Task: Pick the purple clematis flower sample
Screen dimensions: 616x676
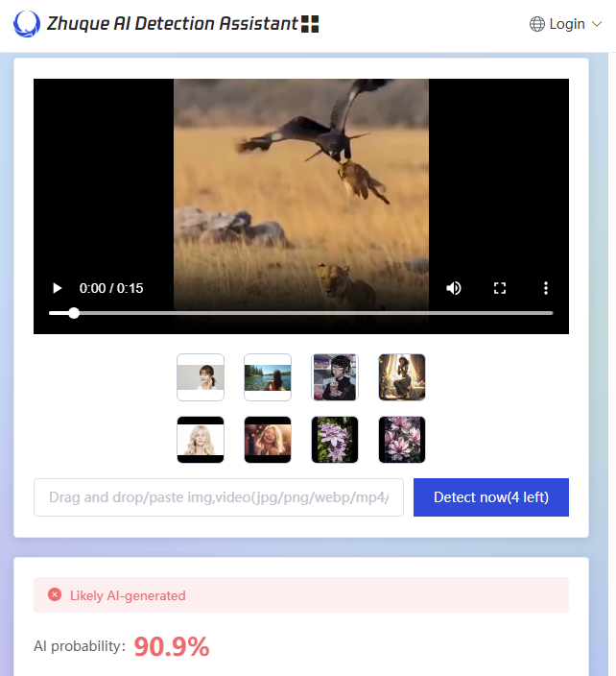Action: pos(335,440)
